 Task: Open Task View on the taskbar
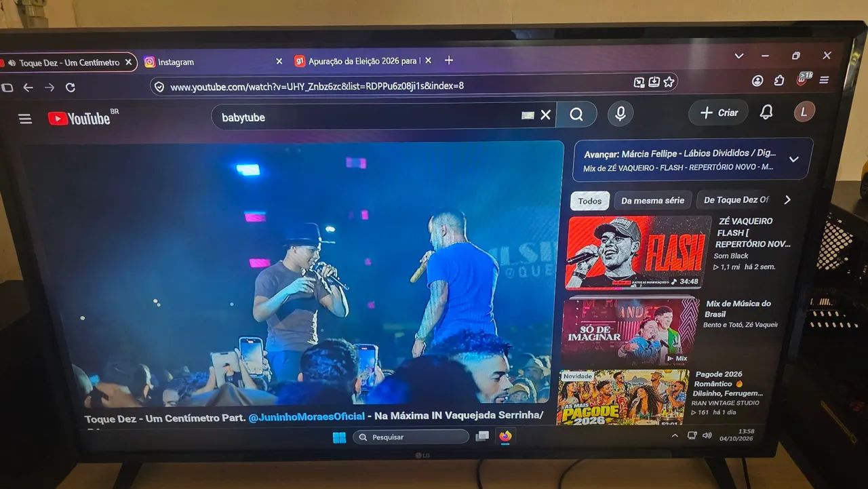point(482,436)
